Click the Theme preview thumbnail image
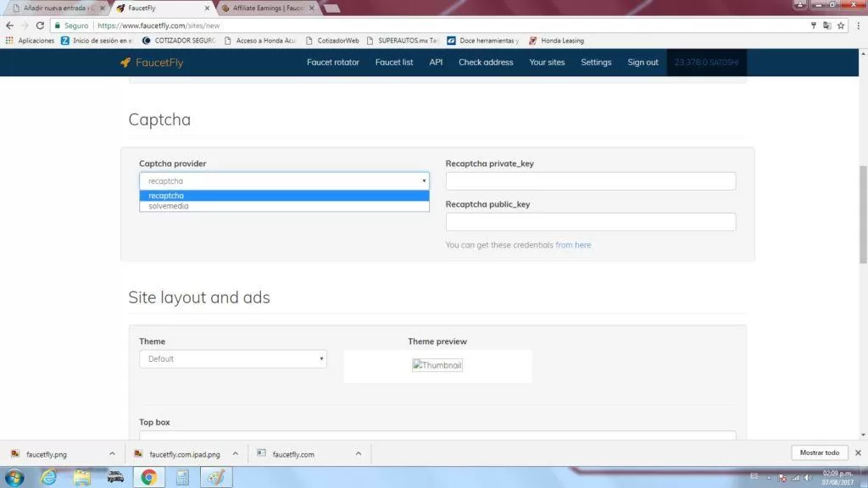The height and width of the screenshot is (488, 868). 437,365
